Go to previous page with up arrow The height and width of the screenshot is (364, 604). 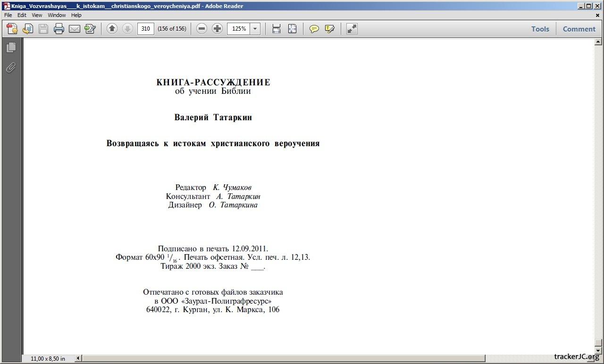click(112, 29)
